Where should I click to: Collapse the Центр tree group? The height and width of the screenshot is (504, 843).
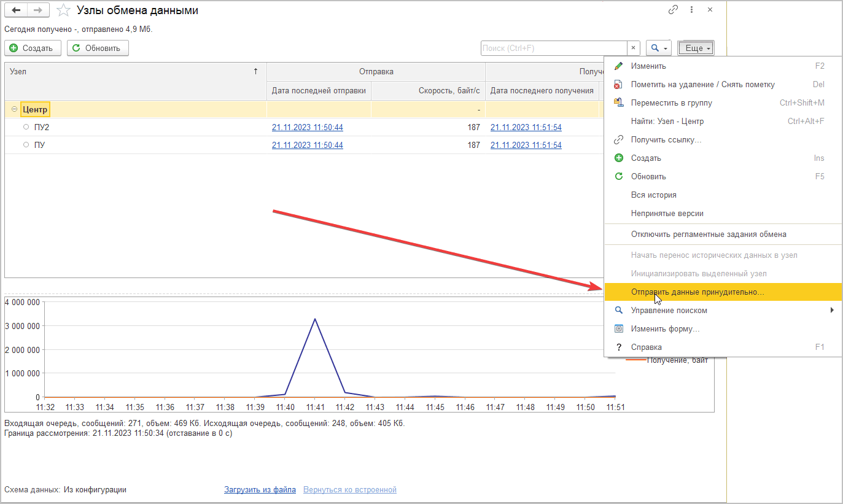14,109
